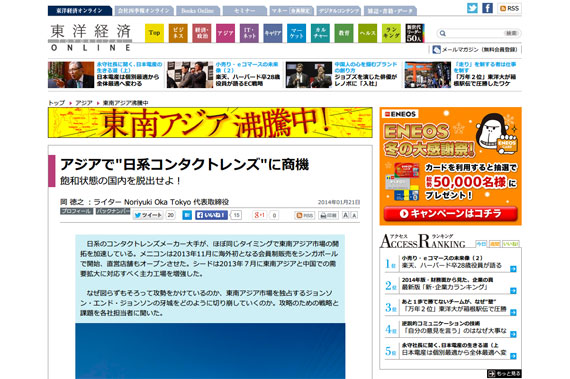
Task: Open the article RSS icon in the share bar
Action: pyautogui.click(x=304, y=215)
